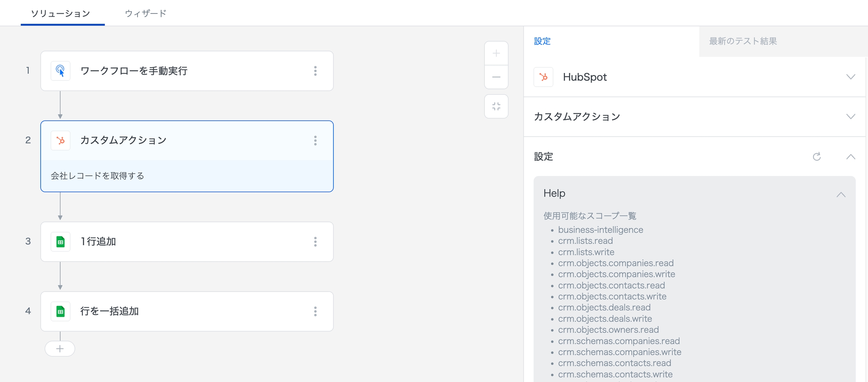Click the manual trigger icon in step 1

point(60,71)
